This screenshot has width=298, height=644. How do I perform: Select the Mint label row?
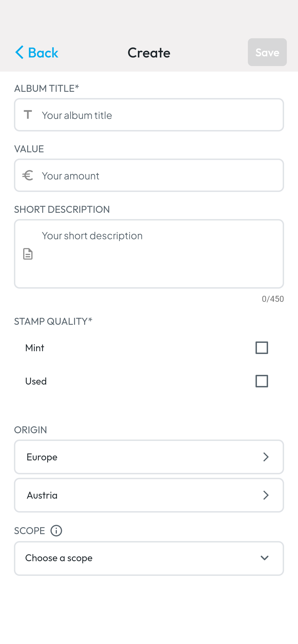click(x=149, y=348)
